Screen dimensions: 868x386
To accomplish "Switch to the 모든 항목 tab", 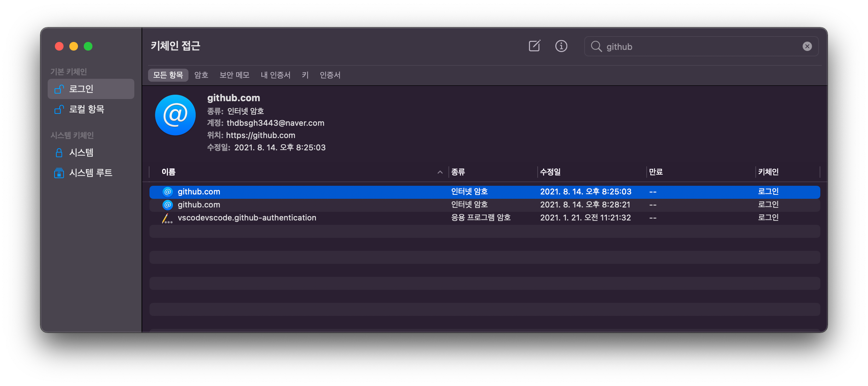I will point(168,75).
